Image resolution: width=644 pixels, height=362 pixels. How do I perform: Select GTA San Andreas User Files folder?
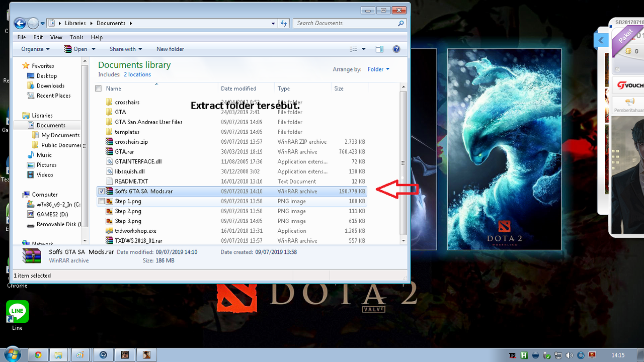coord(148,122)
